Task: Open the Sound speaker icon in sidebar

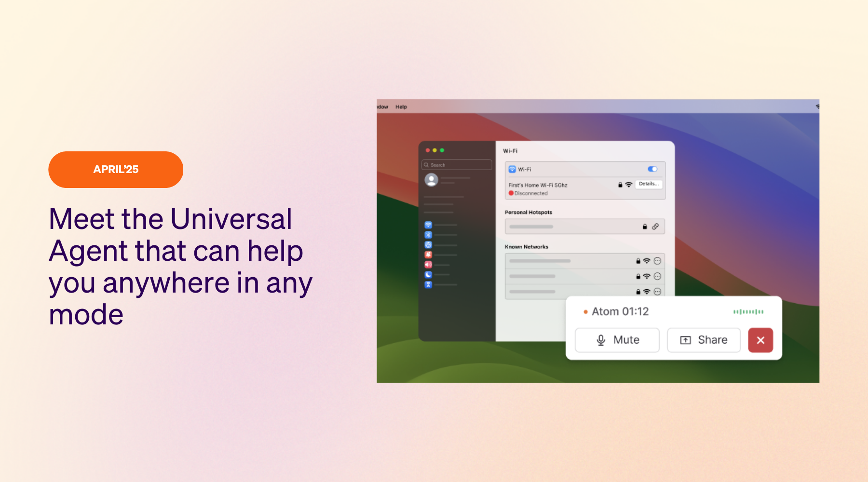Action: [428, 265]
